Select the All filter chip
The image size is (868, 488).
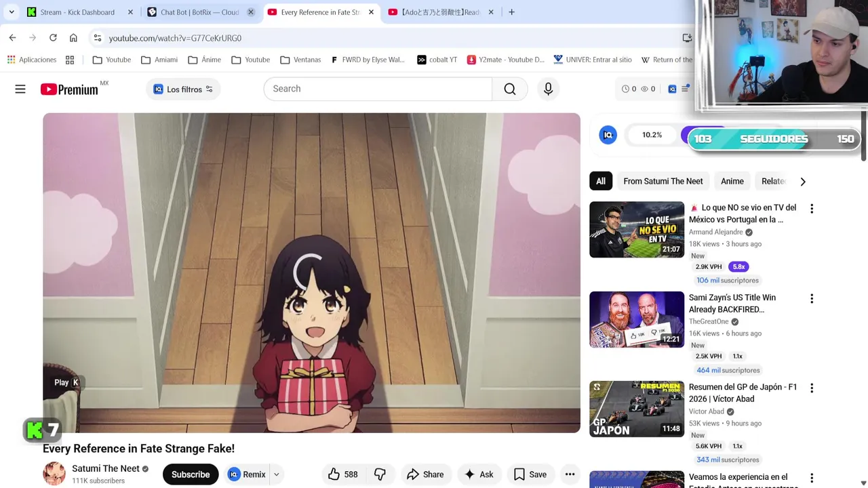tap(601, 181)
